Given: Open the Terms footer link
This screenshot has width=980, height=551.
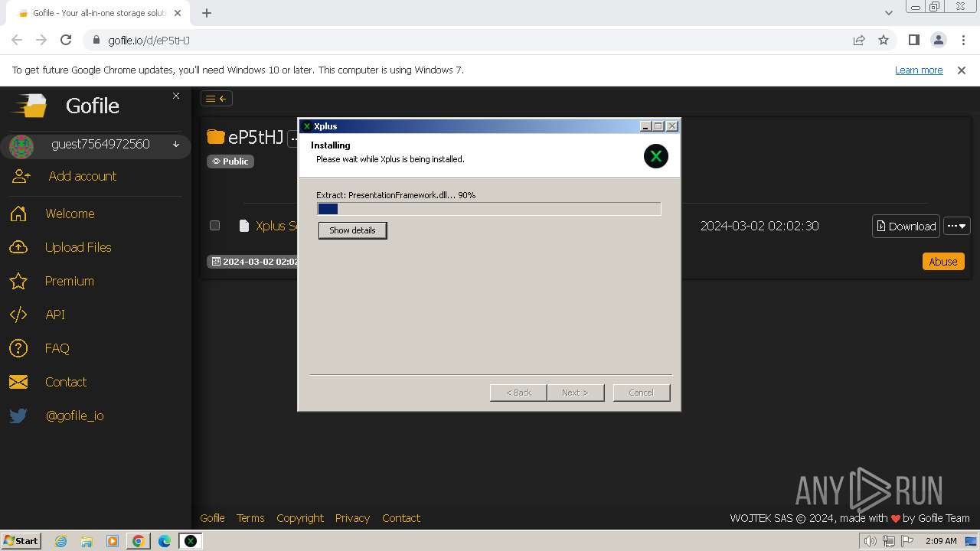Looking at the screenshot, I should pyautogui.click(x=250, y=518).
